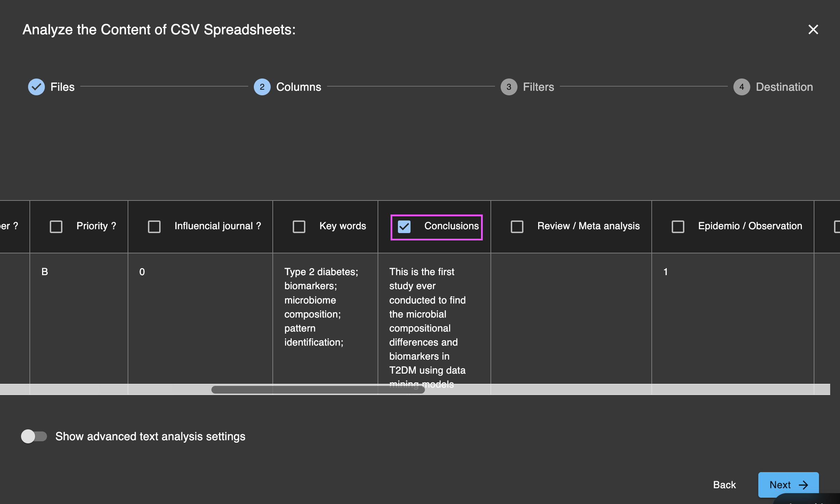Click the dialog title Analyze the Content of CSV Spreadsheets
Image resolution: width=840 pixels, height=504 pixels.
(159, 30)
